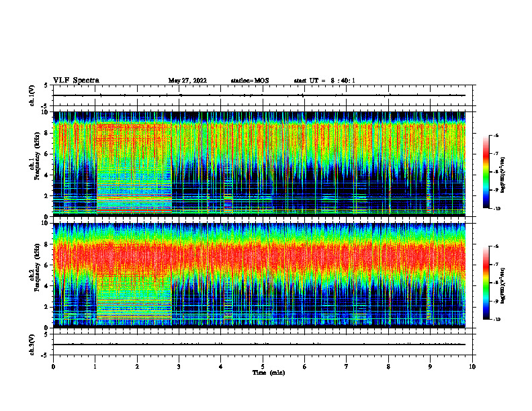Click the "ch.3(V)" waveform axis label
The width and height of the screenshot is (532, 411).
(32, 345)
